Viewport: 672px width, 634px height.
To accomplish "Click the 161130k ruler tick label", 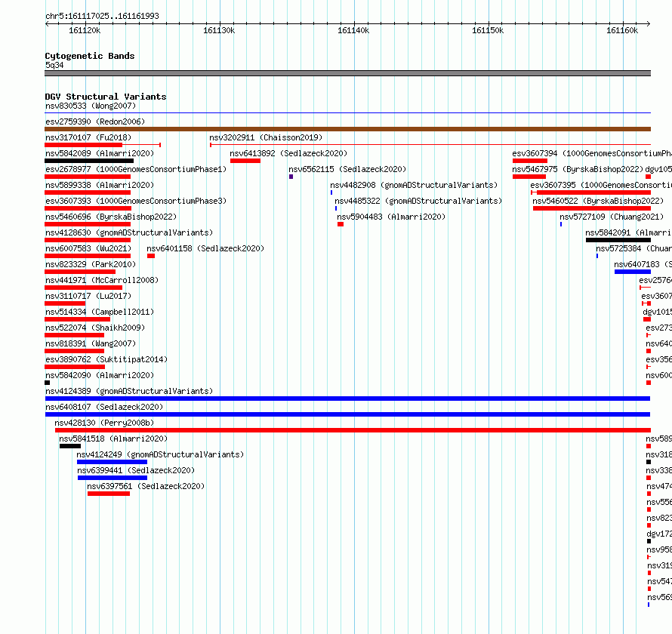I will pos(219,30).
